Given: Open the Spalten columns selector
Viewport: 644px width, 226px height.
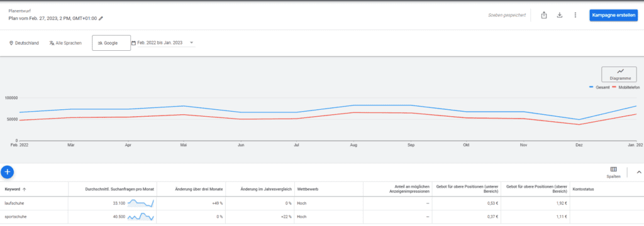Looking at the screenshot, I should pyautogui.click(x=614, y=172).
